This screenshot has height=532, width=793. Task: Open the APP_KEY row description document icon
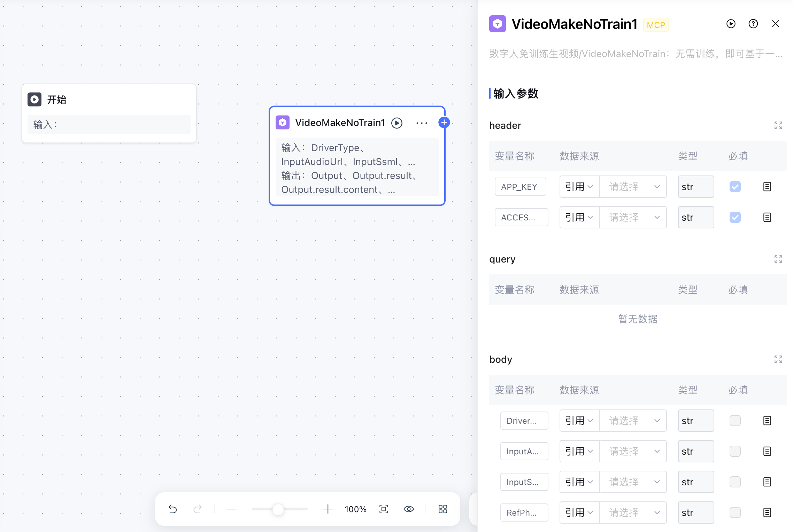[x=767, y=187]
